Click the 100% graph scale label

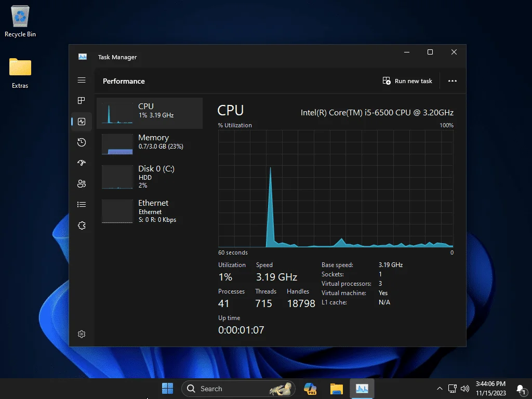point(446,125)
